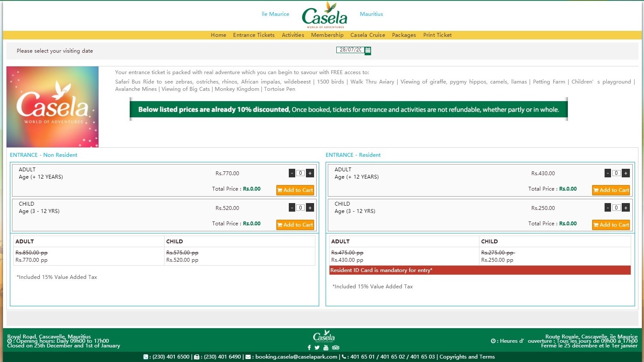Decrease Resident Child ticket quantity
Viewport: 644px width, 362px height.
(608, 208)
